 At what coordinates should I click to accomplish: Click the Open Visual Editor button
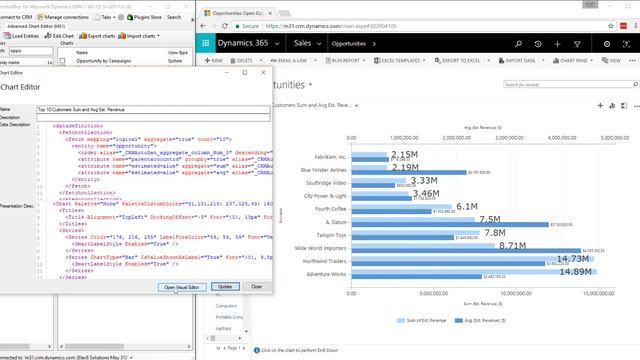(182, 287)
